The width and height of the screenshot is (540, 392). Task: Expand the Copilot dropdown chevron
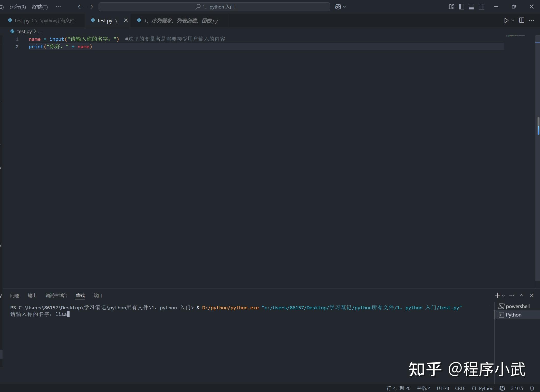click(x=344, y=7)
